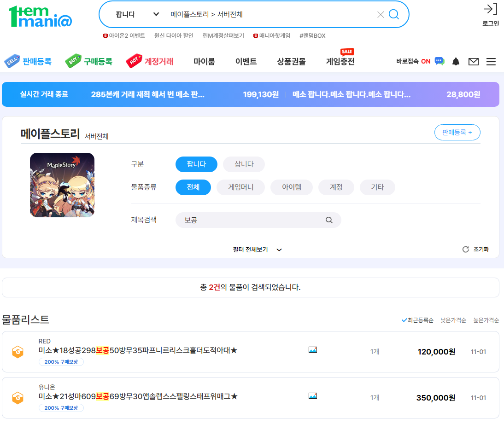Click 실시간 거래 종료 label
This screenshot has height=424, width=504.
pos(44,94)
